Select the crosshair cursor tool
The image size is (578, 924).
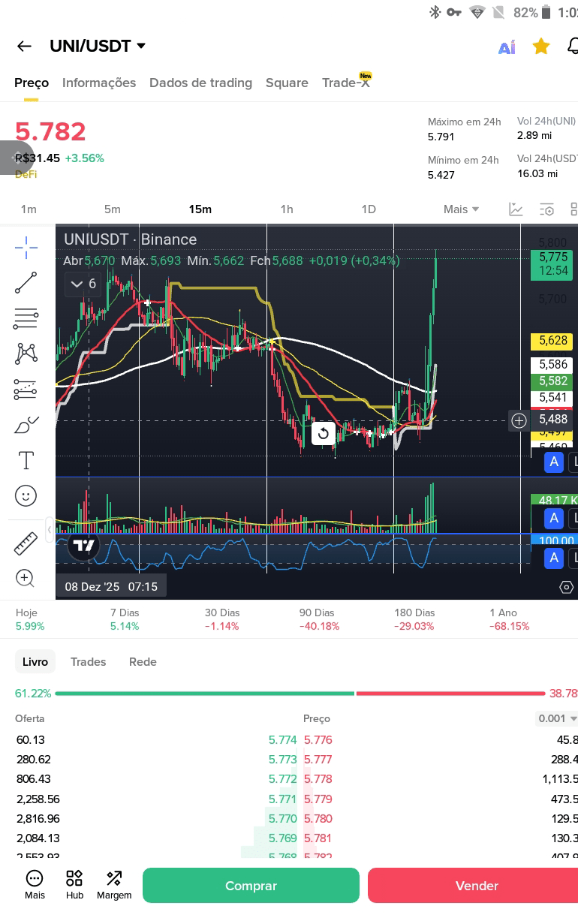point(26,247)
